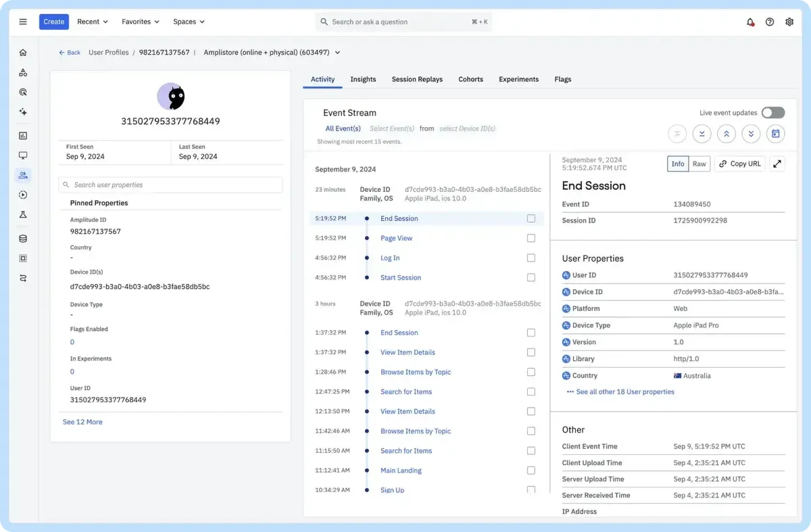Switch to the Cohorts tab
This screenshot has width=811, height=532.
click(470, 79)
